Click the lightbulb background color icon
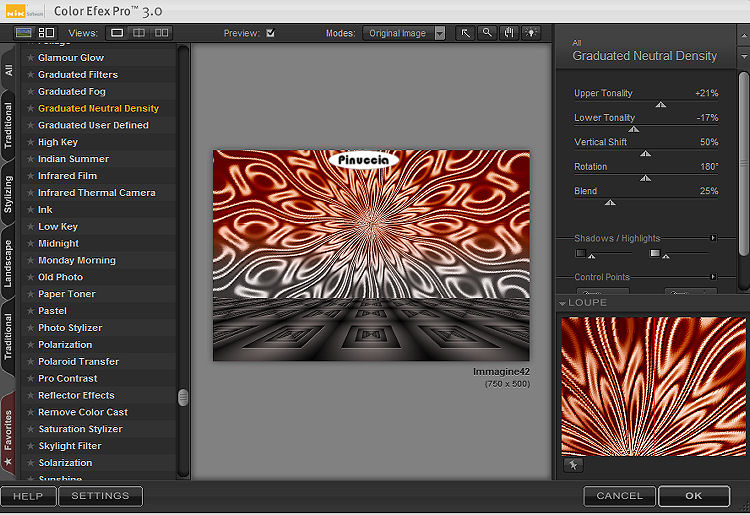 [x=530, y=33]
